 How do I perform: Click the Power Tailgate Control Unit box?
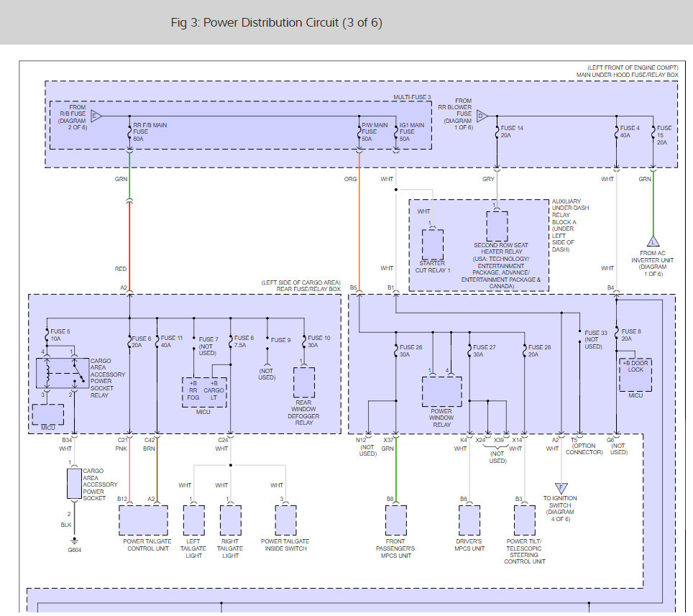pos(143,520)
